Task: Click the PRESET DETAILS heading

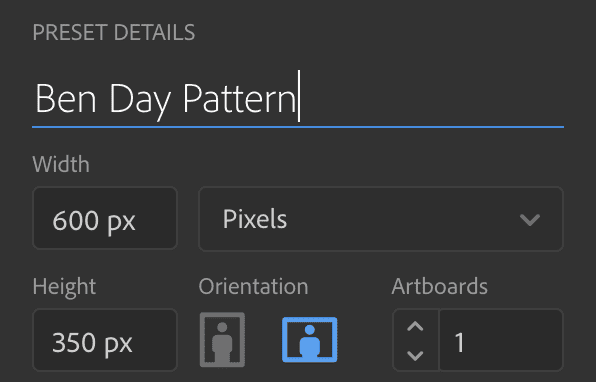Action: 114,32
